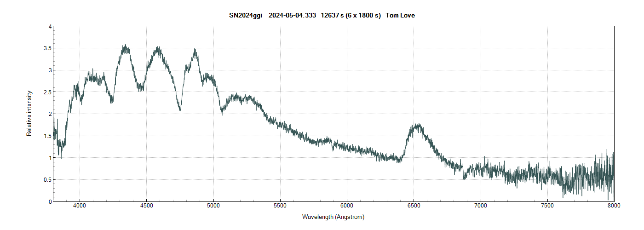Click the emission peak near 6500 Angstrom
Viewport: 644px width, 230px height.
click(417, 125)
